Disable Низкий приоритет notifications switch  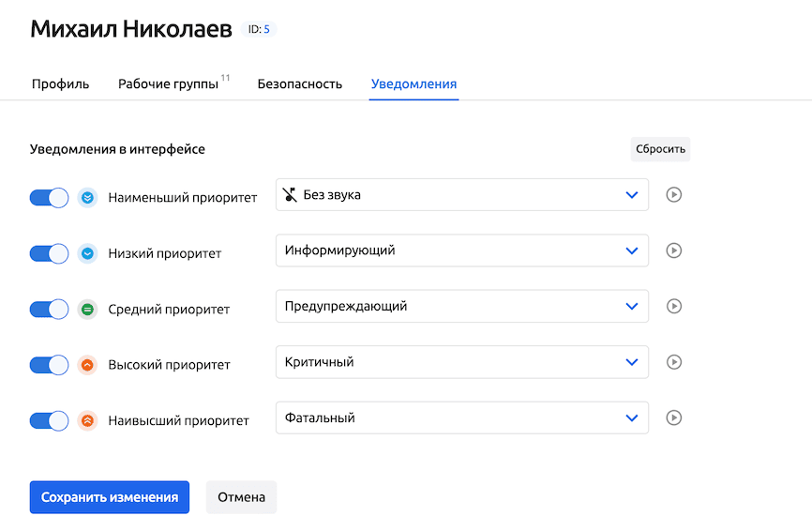(x=49, y=253)
